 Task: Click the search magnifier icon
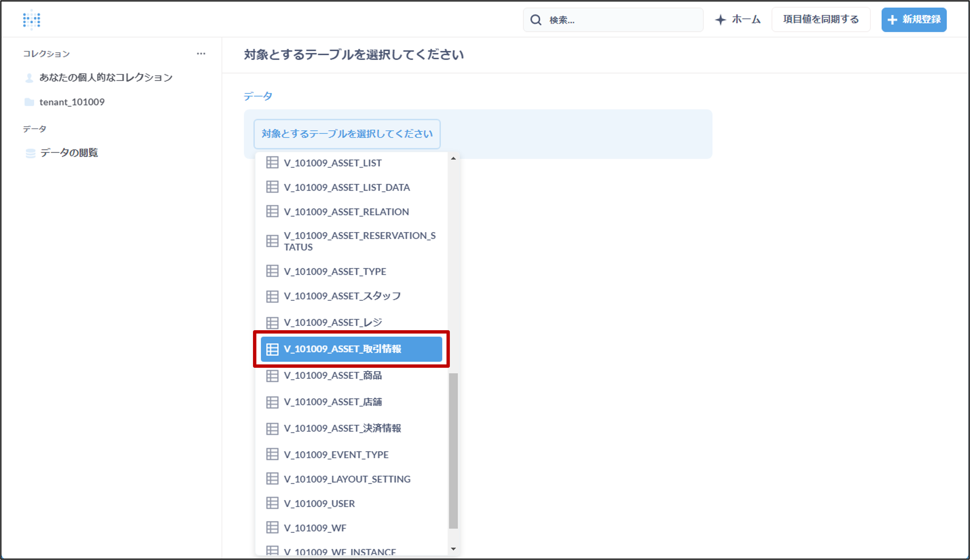[x=535, y=20]
